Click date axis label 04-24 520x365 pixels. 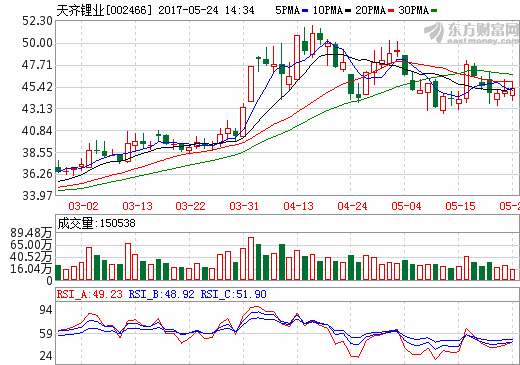coord(352,206)
